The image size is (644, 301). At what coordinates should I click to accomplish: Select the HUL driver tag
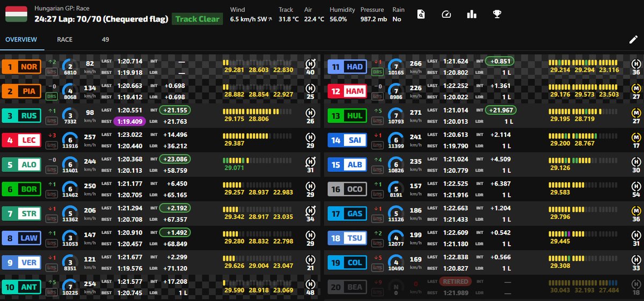347,115
